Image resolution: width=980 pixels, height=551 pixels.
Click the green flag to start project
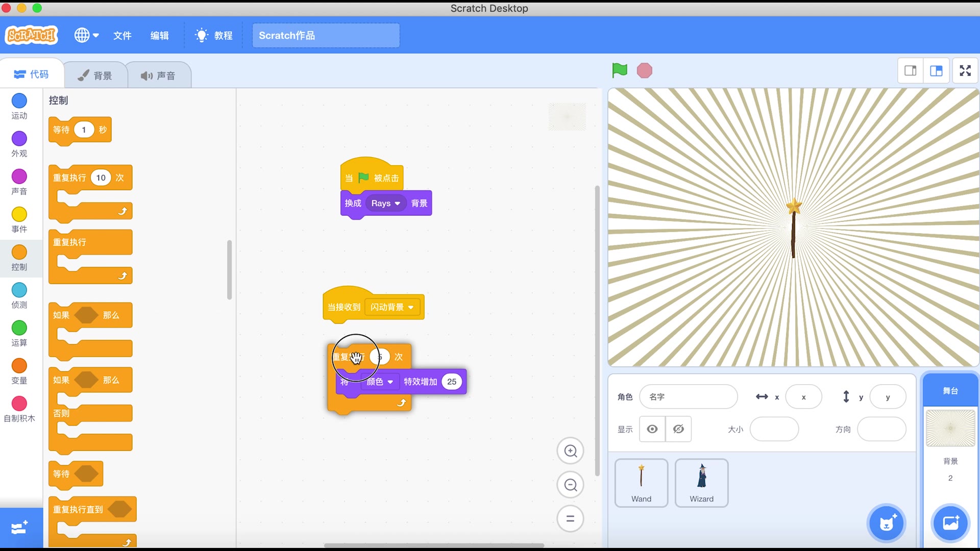pos(619,70)
